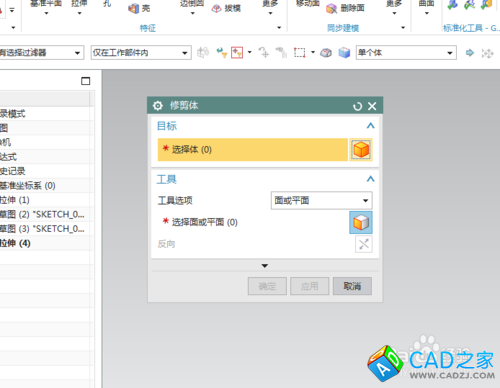Click the delete face icon in ribbon
Viewport: 500px width, 388px height.
click(331, 9)
